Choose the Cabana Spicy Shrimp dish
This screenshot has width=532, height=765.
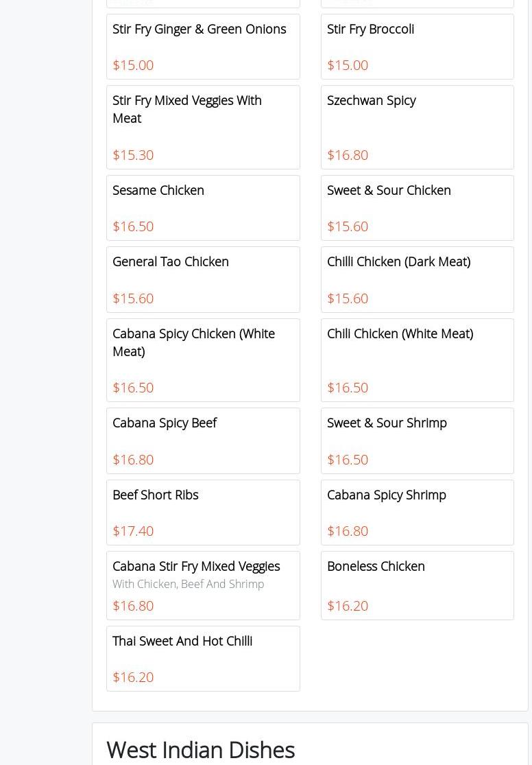coord(387,495)
